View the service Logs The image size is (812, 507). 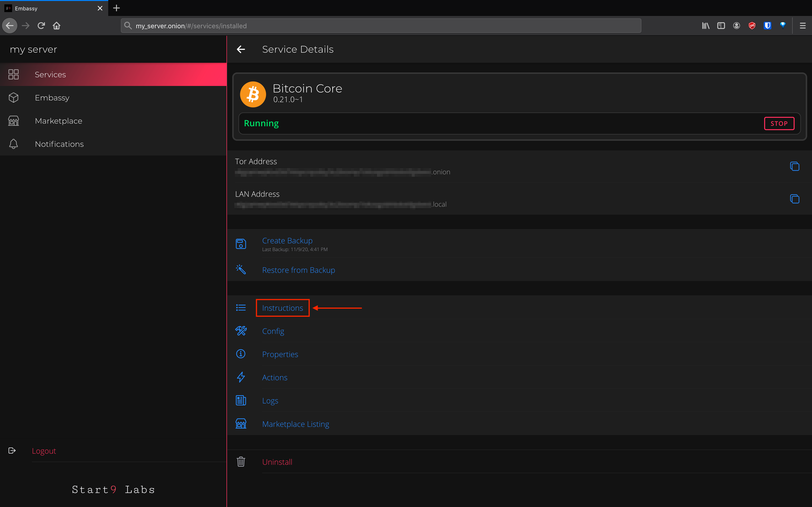(x=270, y=401)
